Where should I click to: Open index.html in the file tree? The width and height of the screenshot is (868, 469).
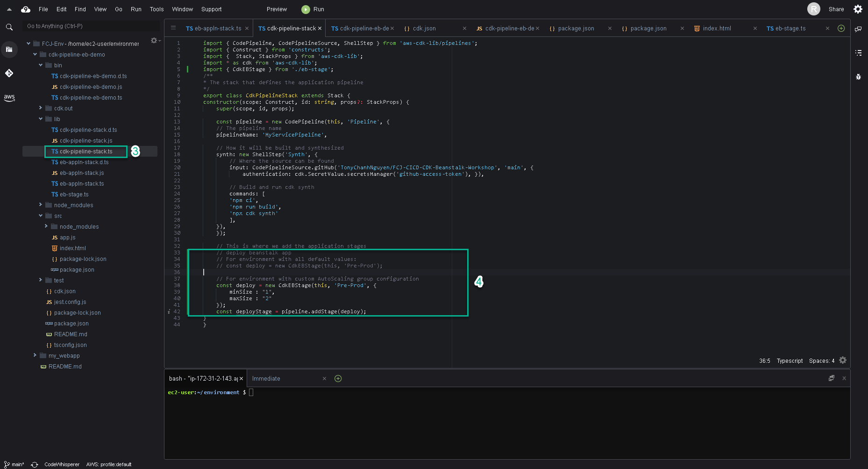(72, 248)
